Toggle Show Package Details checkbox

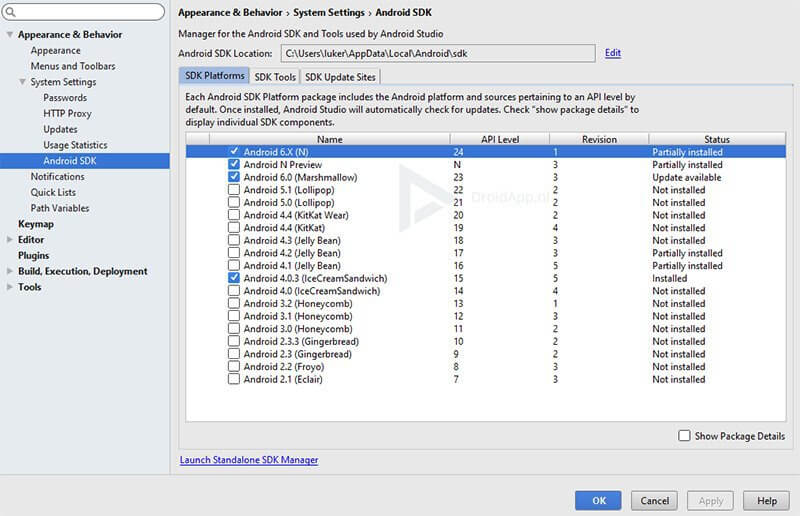point(684,436)
